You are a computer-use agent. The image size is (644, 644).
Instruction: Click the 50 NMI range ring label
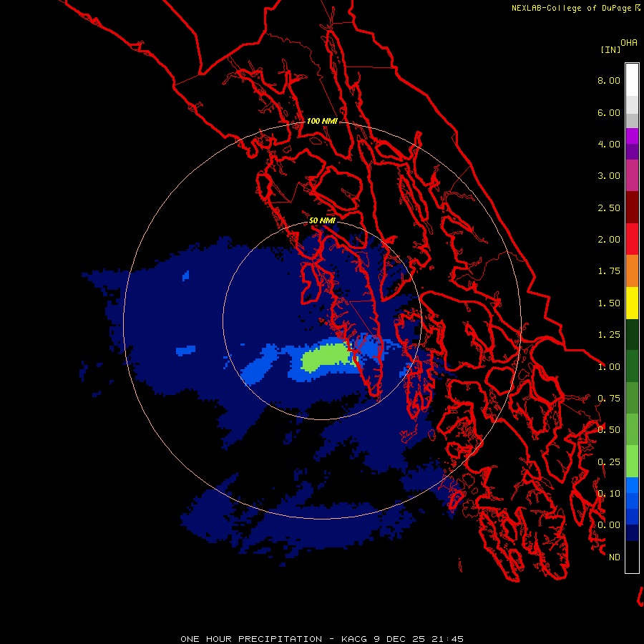coord(322,221)
